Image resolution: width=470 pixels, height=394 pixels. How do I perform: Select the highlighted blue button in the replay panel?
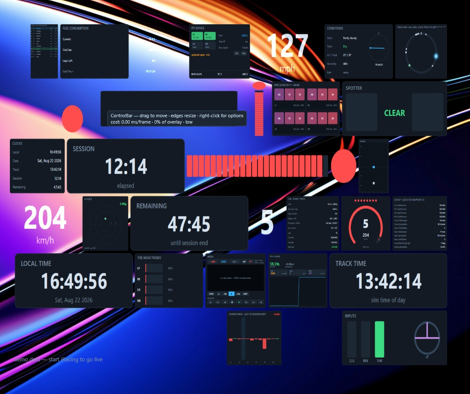pos(232,294)
